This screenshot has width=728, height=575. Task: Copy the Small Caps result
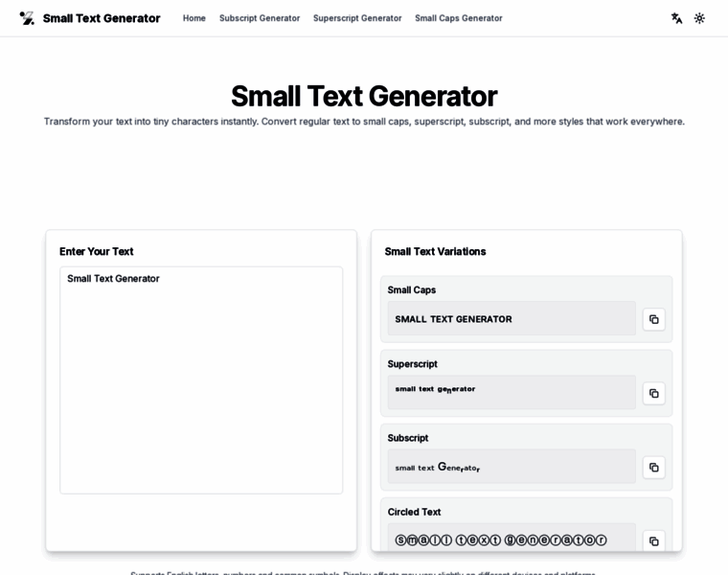[x=653, y=319]
